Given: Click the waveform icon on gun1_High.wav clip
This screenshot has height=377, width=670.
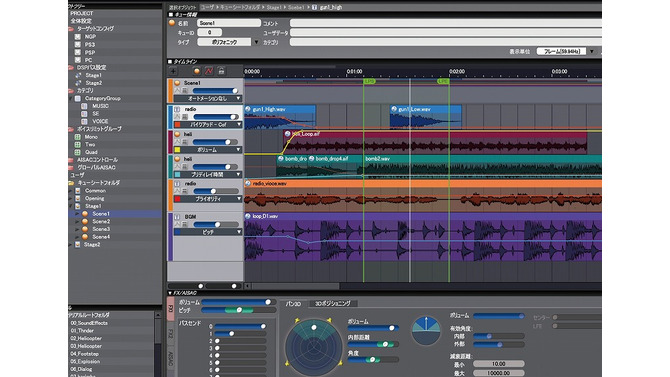Looking at the screenshot, I should point(248,109).
